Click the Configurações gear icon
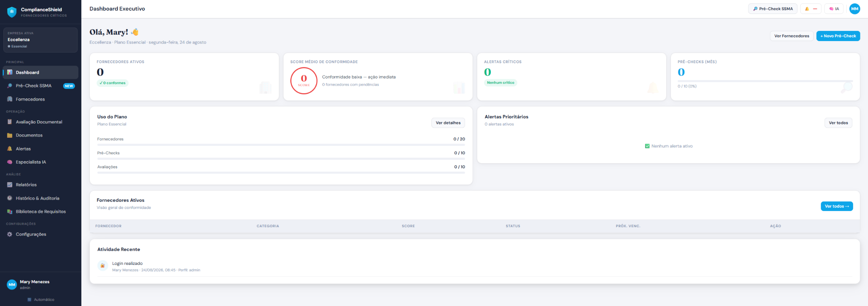This screenshot has width=868, height=306. tap(10, 234)
